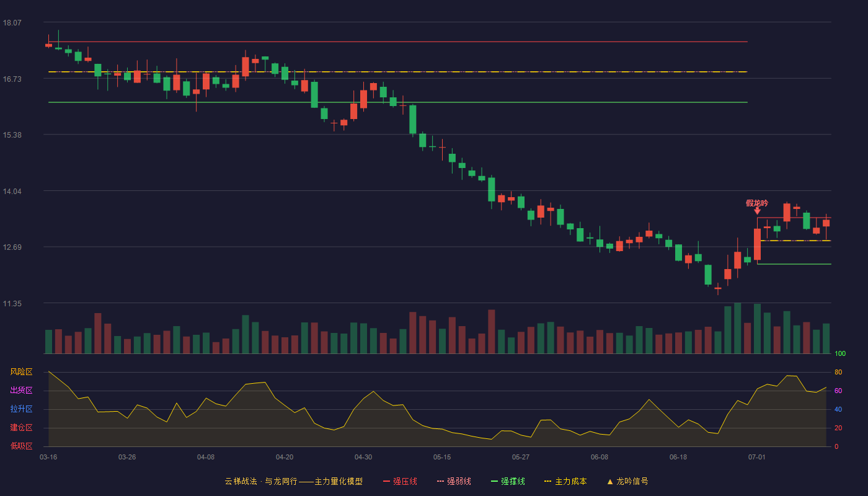This screenshot has width=868, height=496.
Task: Click the 40 indicator scale label
Action: [x=838, y=409]
